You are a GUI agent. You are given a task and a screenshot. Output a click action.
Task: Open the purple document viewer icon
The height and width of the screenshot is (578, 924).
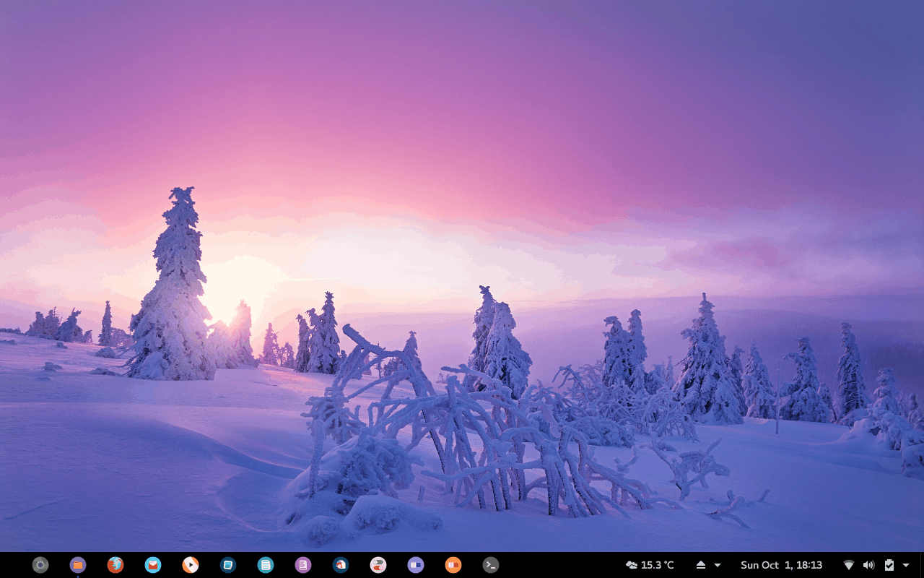(x=303, y=565)
